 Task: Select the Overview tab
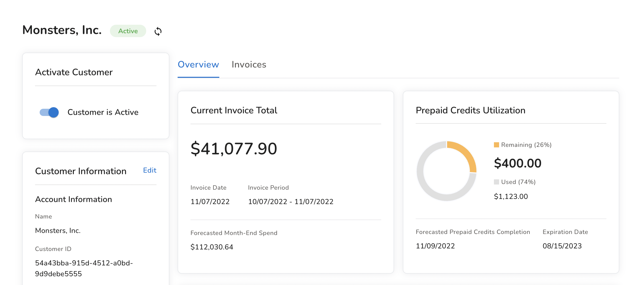point(198,64)
